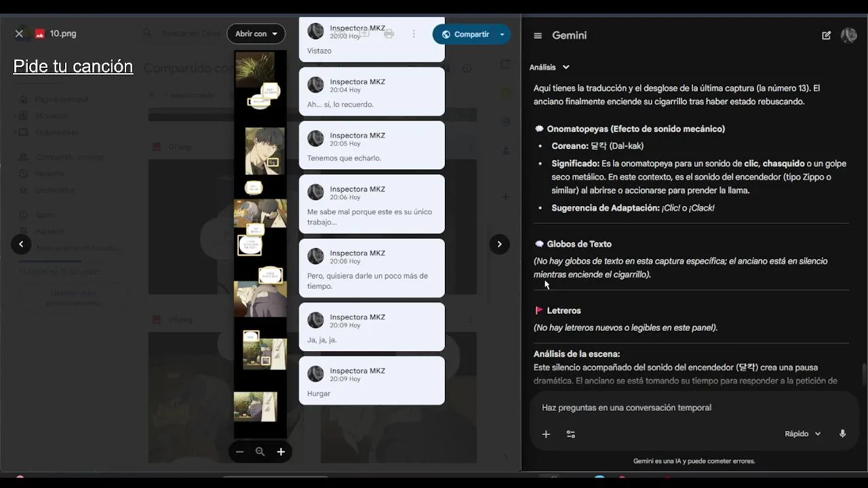
Task: Open the 'Abrir con' dropdown
Action: 256,34
